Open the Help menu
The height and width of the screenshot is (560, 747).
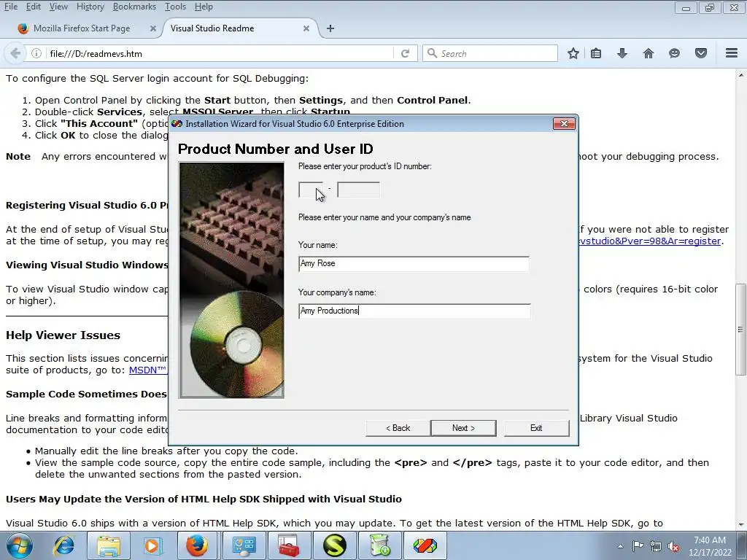click(204, 7)
